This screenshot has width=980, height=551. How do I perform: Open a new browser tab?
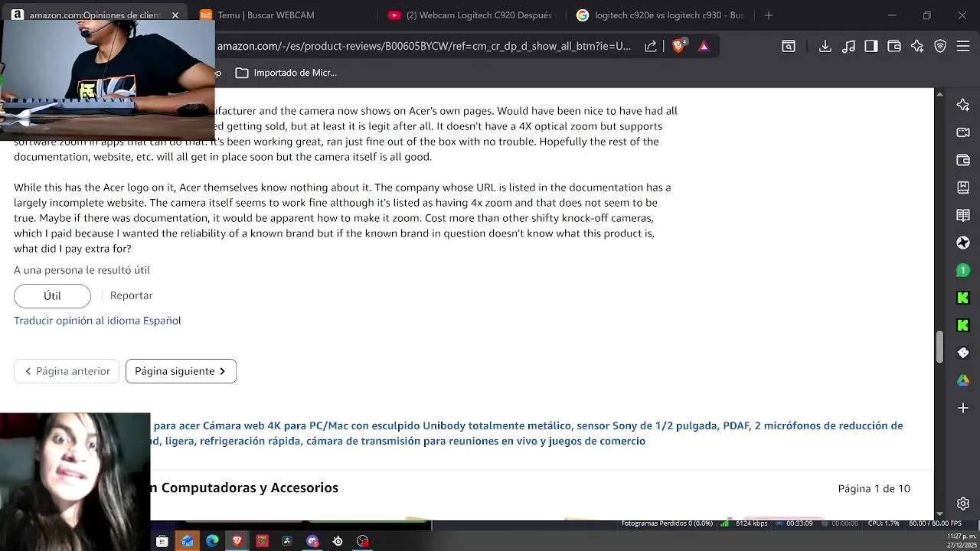pyautogui.click(x=769, y=15)
